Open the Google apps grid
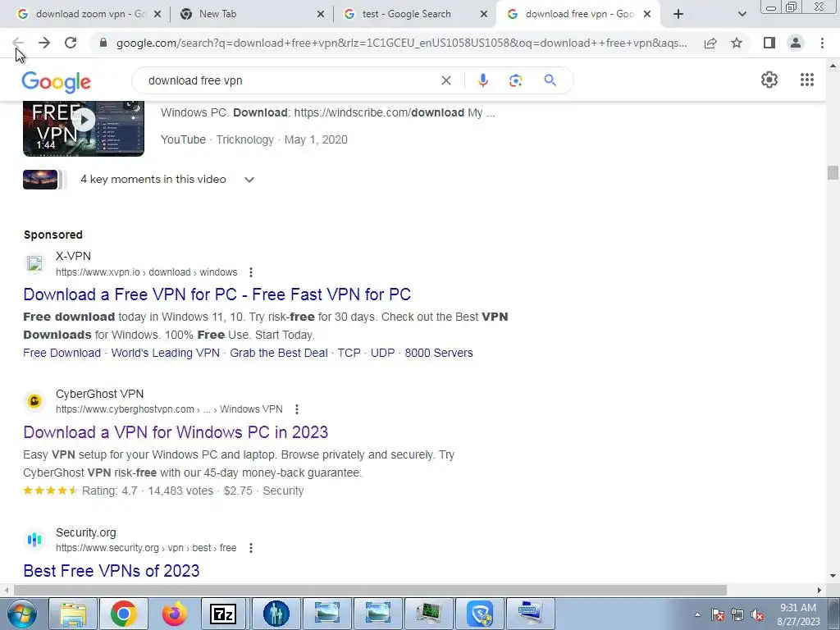Viewport: 840px width, 630px height. pyautogui.click(x=807, y=80)
